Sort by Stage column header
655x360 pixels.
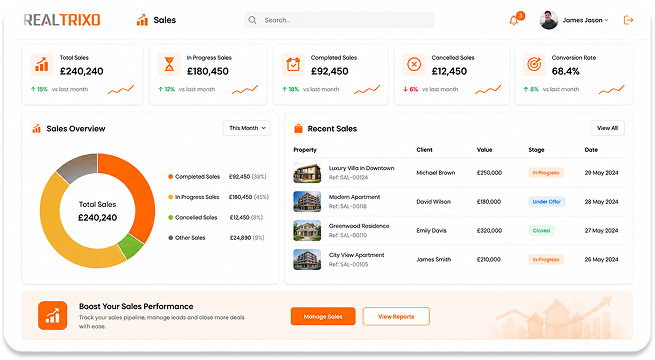click(x=536, y=150)
